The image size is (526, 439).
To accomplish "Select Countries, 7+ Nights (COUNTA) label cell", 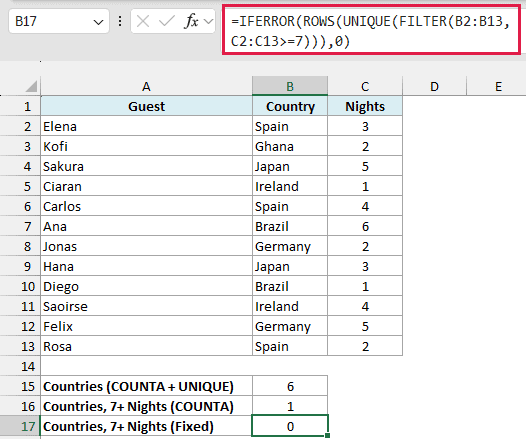I will tap(146, 406).
